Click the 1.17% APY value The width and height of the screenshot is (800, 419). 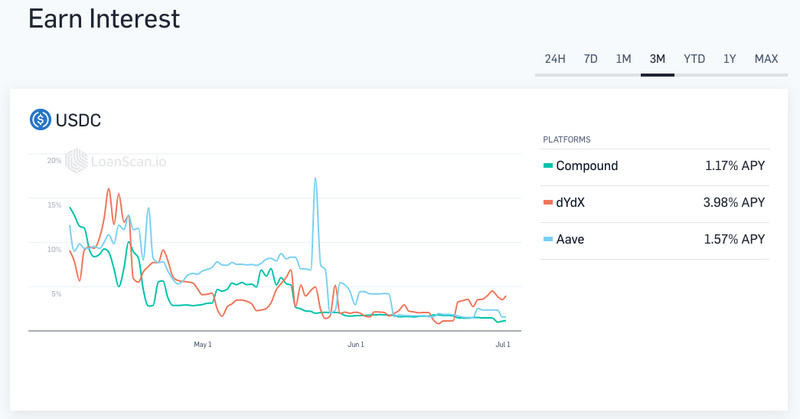point(733,166)
